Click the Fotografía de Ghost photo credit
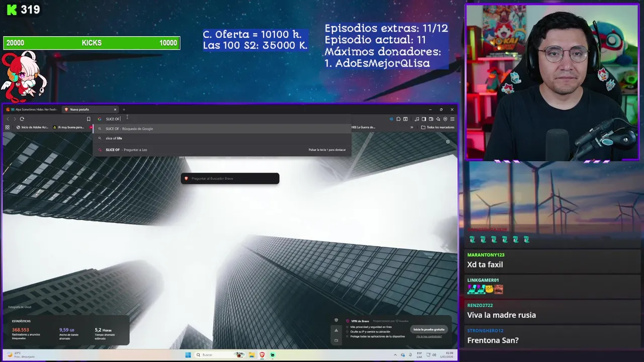Image resolution: width=644 pixels, height=362 pixels. coord(20,307)
